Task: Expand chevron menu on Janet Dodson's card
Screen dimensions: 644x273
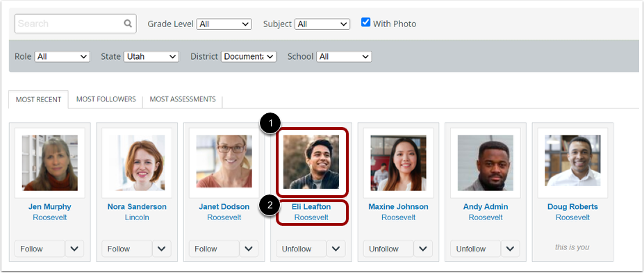Action: 249,249
